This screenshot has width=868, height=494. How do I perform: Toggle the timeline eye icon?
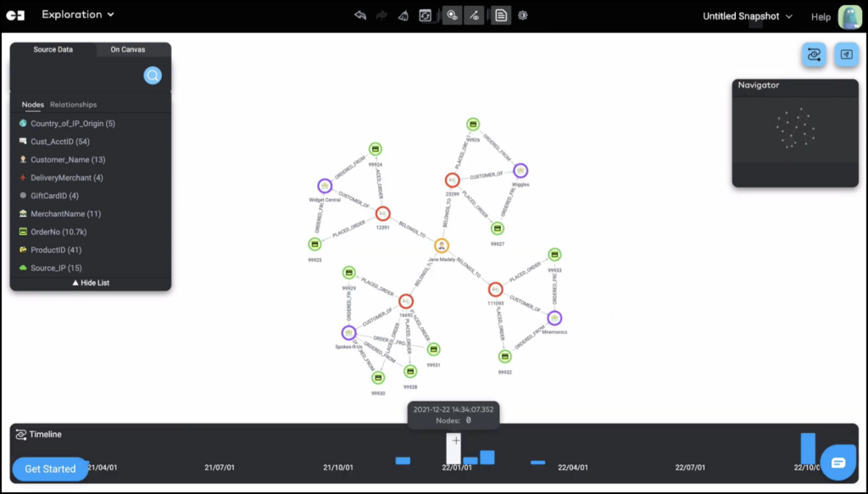[21, 435]
